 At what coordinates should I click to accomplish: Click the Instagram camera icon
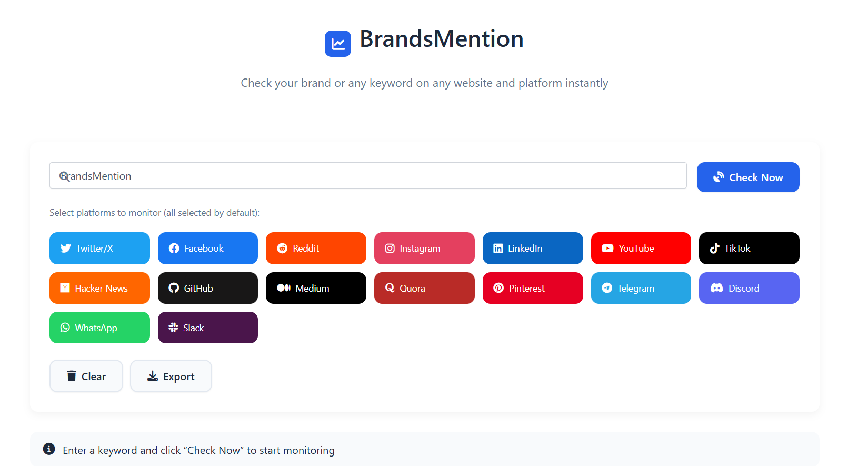(x=390, y=248)
